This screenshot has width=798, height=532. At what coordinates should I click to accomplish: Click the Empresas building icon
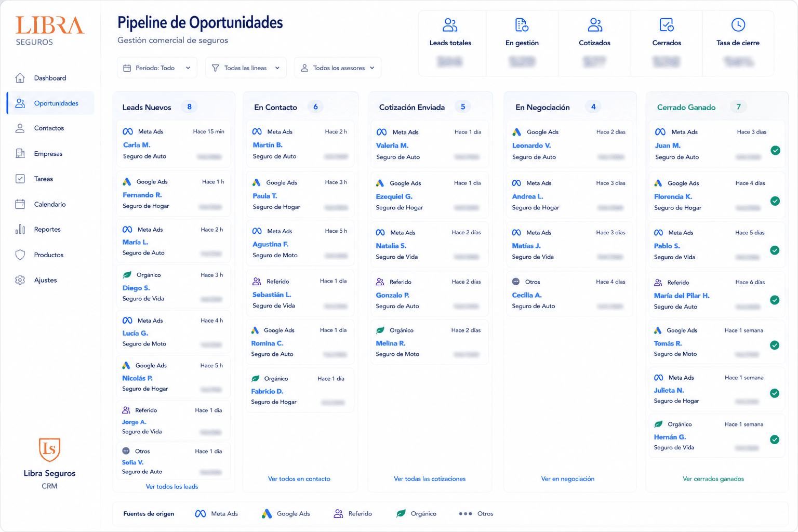(20, 153)
